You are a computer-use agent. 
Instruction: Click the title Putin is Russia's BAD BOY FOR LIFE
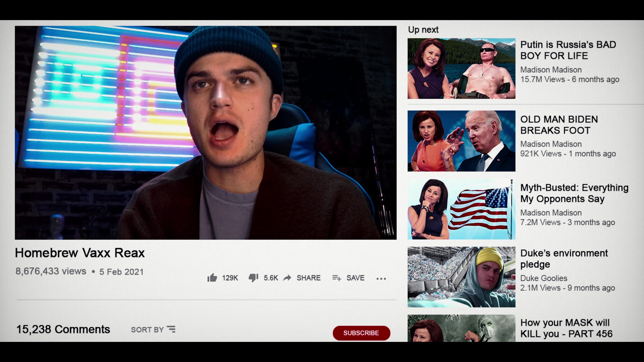(x=568, y=50)
